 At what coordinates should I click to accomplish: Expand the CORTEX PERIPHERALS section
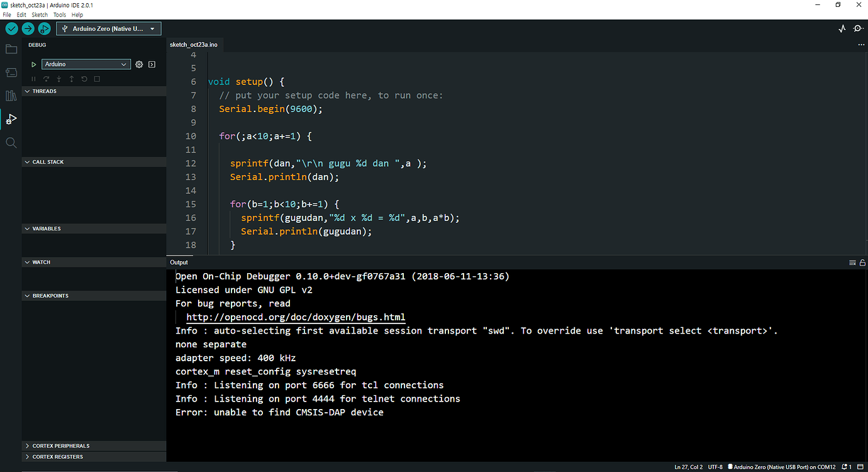click(x=62, y=446)
